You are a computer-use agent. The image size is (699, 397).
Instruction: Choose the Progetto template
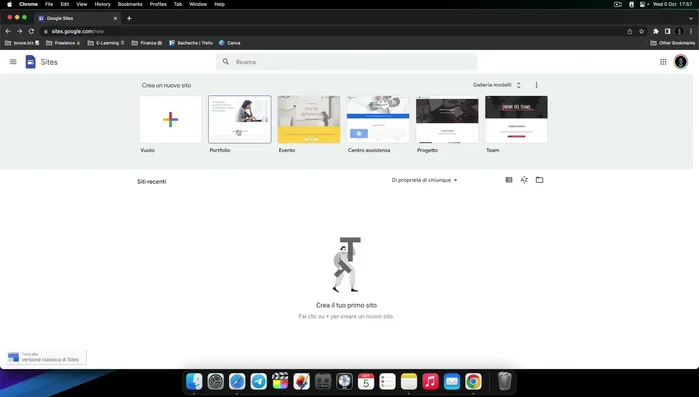pyautogui.click(x=447, y=119)
